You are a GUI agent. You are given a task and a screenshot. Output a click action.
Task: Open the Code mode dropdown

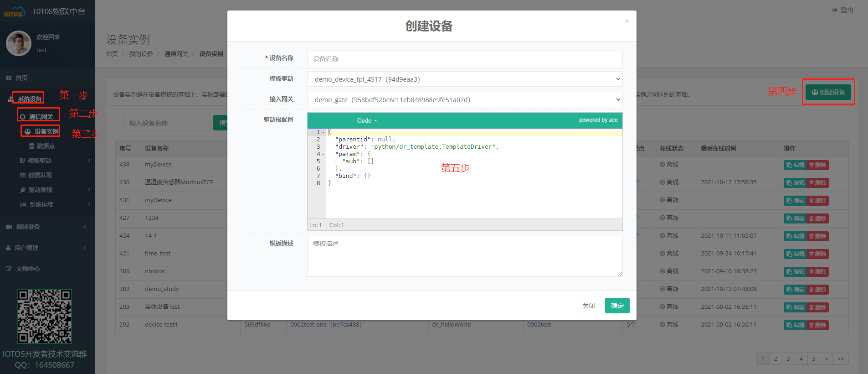(367, 120)
